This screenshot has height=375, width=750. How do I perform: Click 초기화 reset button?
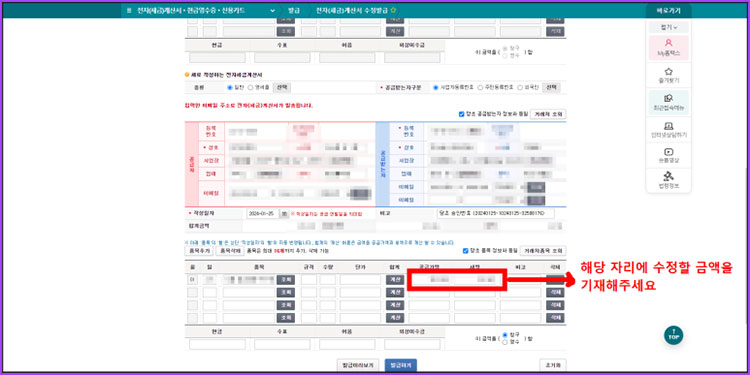click(553, 365)
